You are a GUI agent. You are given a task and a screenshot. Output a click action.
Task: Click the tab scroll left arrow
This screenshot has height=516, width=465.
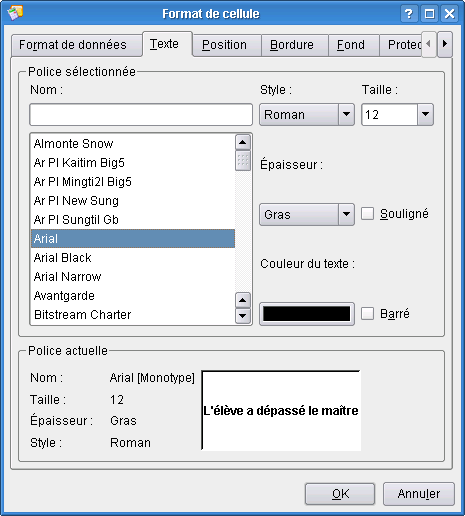click(429, 44)
